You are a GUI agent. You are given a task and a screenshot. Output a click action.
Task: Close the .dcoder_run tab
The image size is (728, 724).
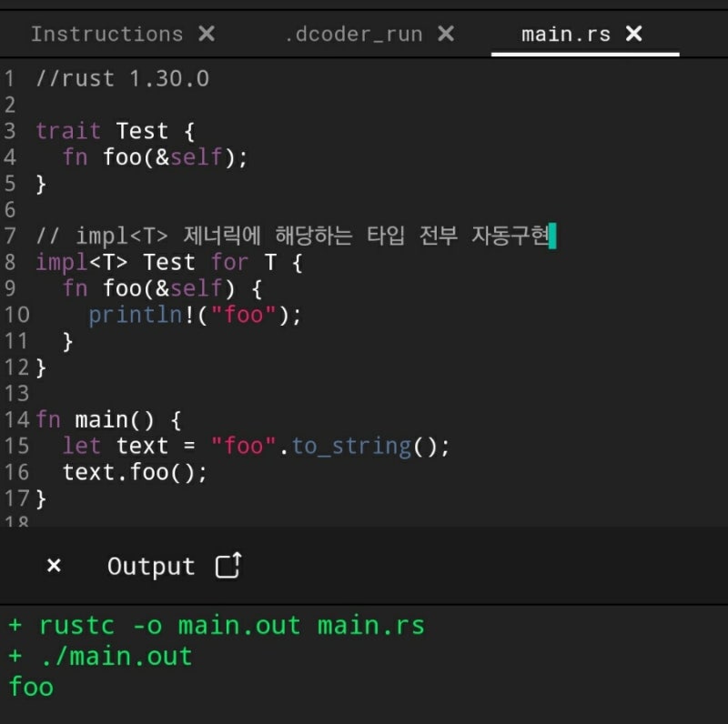[445, 34]
